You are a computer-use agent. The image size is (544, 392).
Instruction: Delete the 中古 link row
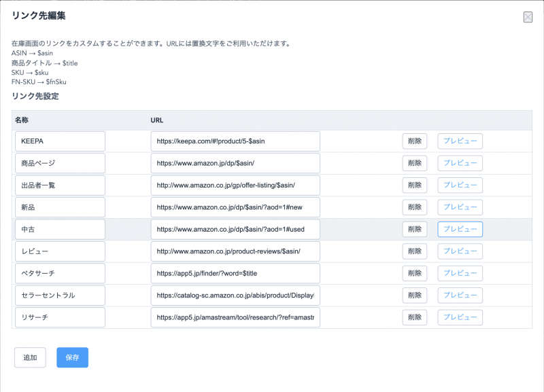[x=415, y=229]
